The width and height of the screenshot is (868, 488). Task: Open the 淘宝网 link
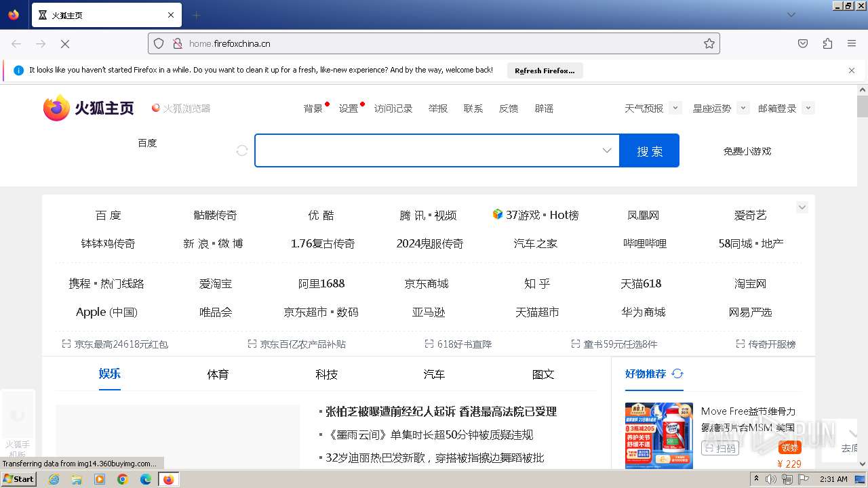pos(750,283)
